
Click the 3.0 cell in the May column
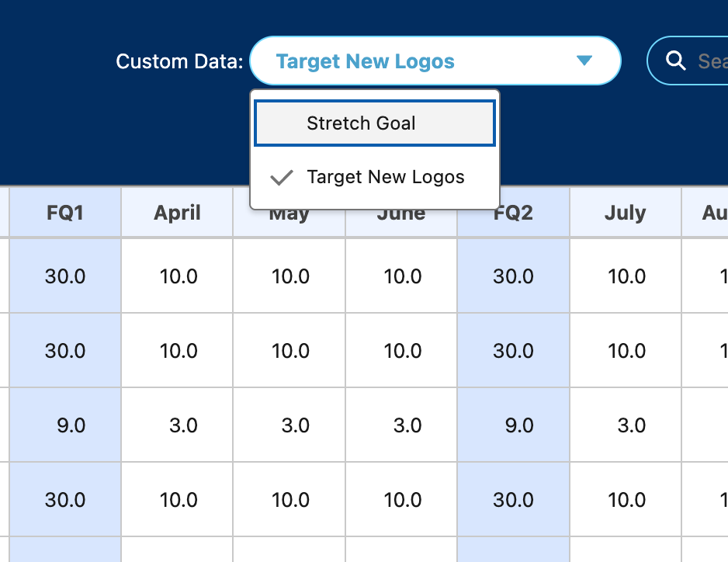(289, 425)
